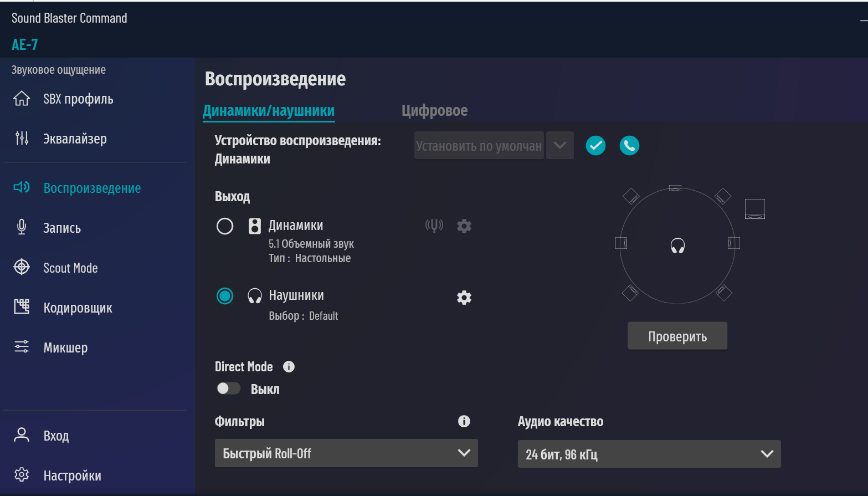Click the Воспроизведение speaker icon in sidebar
The image size is (868, 496).
(x=22, y=187)
